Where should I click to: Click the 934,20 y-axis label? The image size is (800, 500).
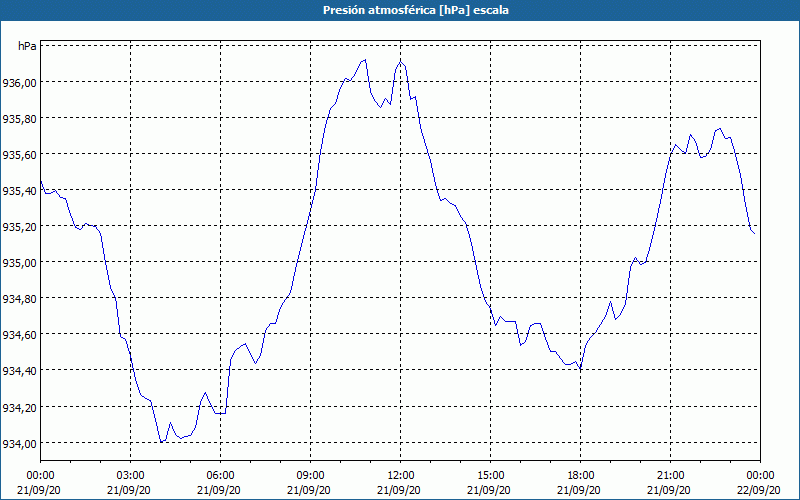(x=19, y=407)
